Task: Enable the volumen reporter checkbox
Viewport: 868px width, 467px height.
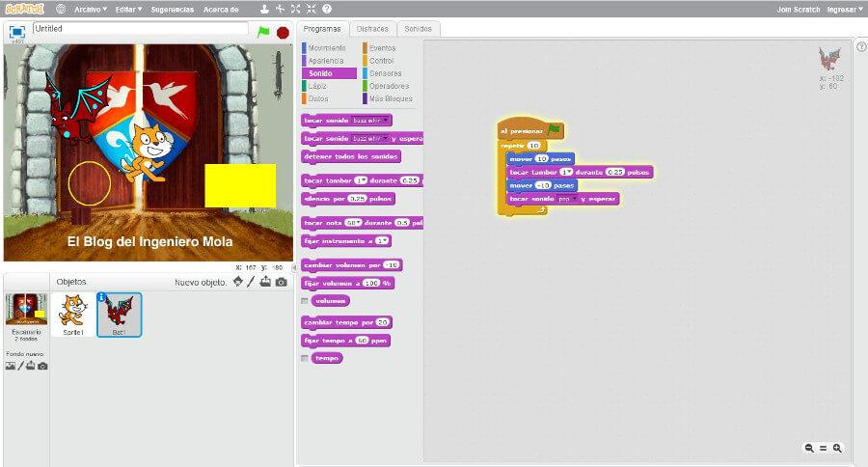Action: tap(305, 301)
